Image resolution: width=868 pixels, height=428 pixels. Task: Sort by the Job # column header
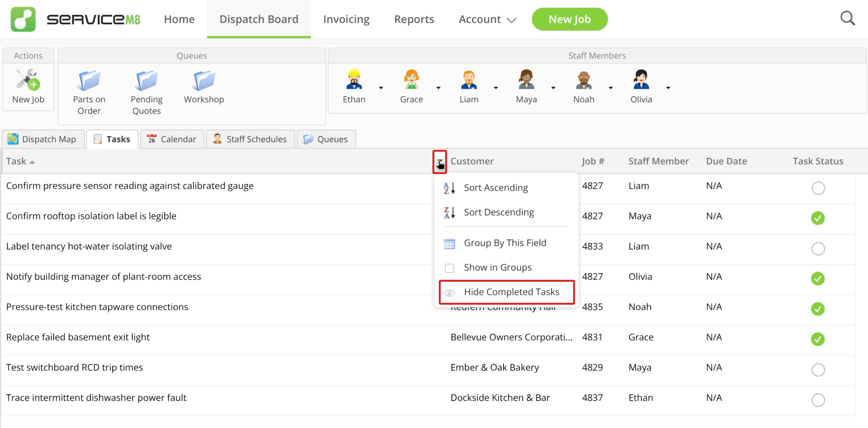coord(593,161)
